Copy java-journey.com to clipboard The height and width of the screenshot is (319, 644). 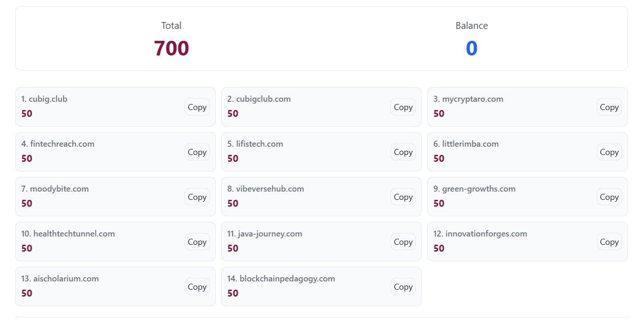403,242
